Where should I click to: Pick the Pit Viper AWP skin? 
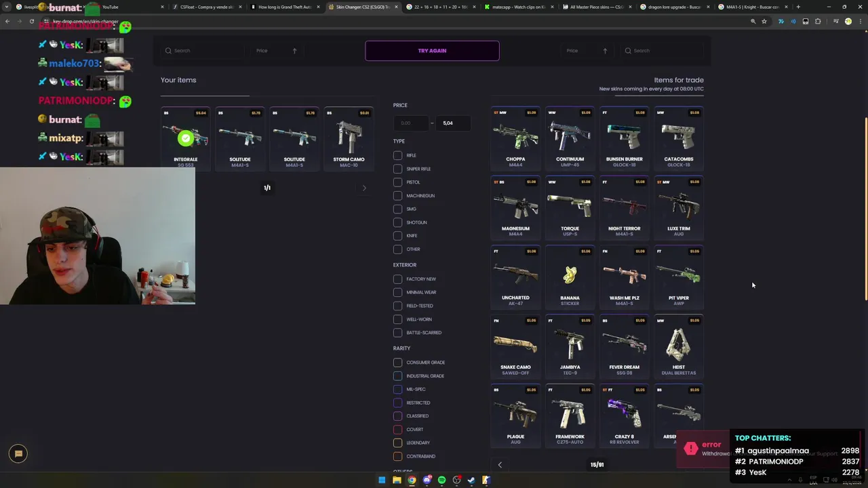(x=678, y=277)
